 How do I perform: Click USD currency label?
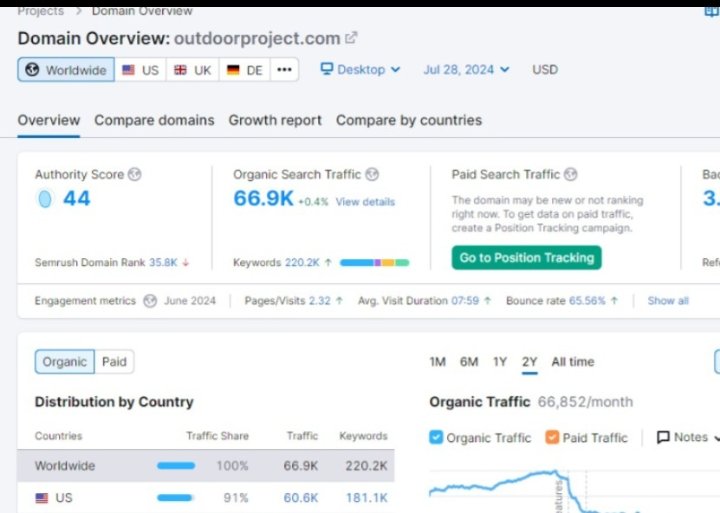(545, 69)
